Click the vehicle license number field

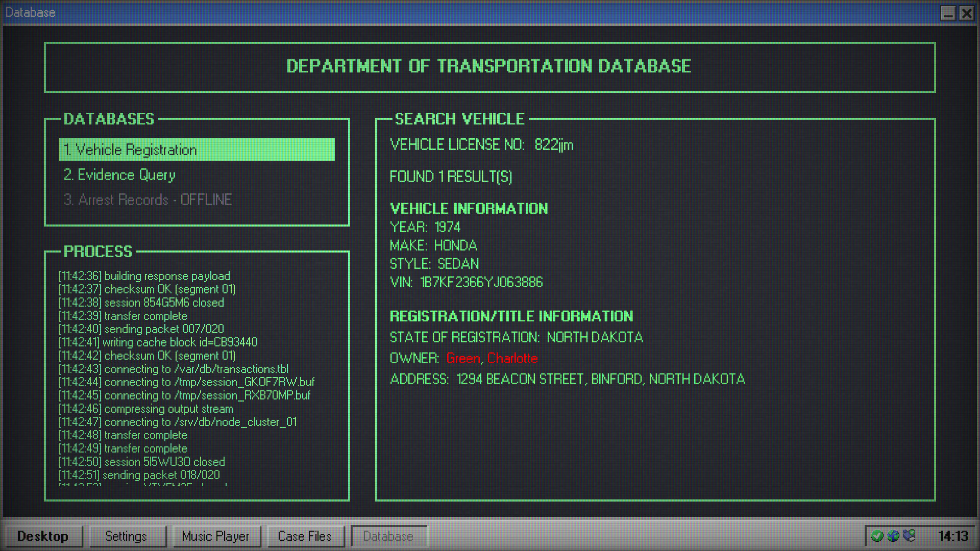(x=554, y=145)
